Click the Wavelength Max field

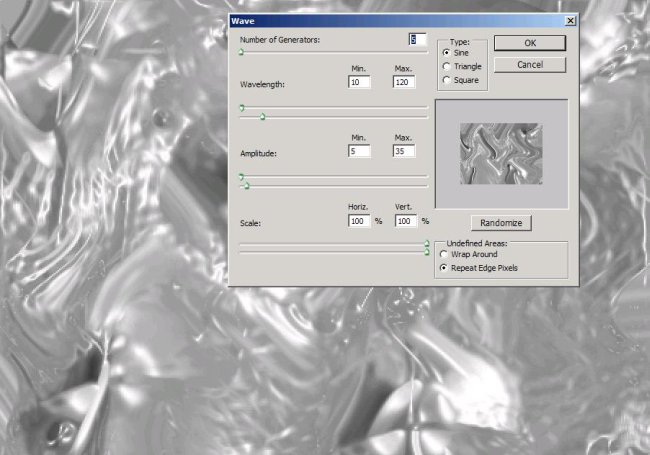click(x=404, y=82)
